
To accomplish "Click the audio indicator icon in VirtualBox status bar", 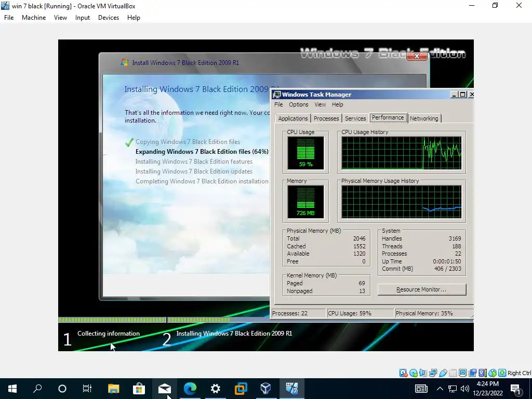I will click(423, 373).
